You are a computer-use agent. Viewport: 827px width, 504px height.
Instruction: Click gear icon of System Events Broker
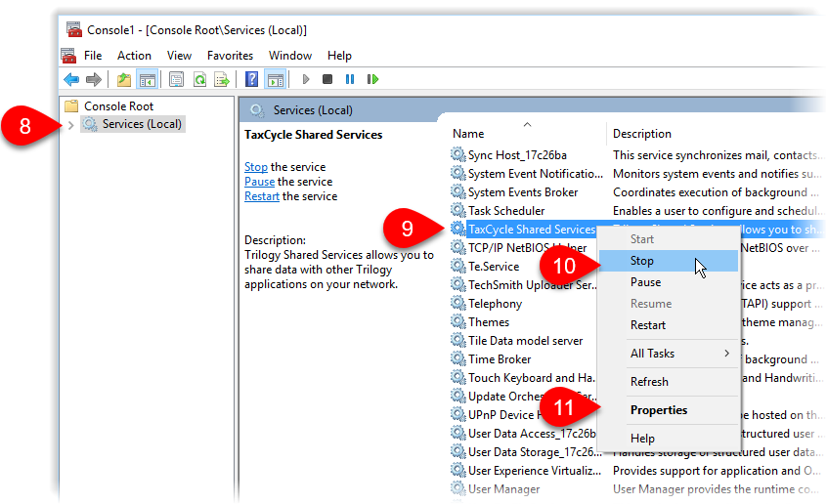click(457, 191)
